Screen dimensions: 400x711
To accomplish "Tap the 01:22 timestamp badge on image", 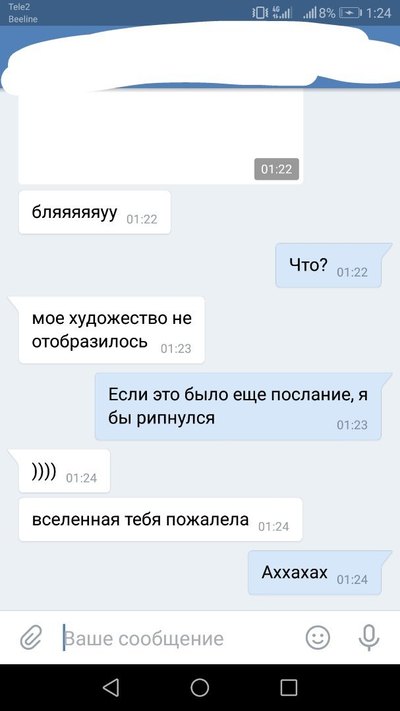I will pos(276,169).
